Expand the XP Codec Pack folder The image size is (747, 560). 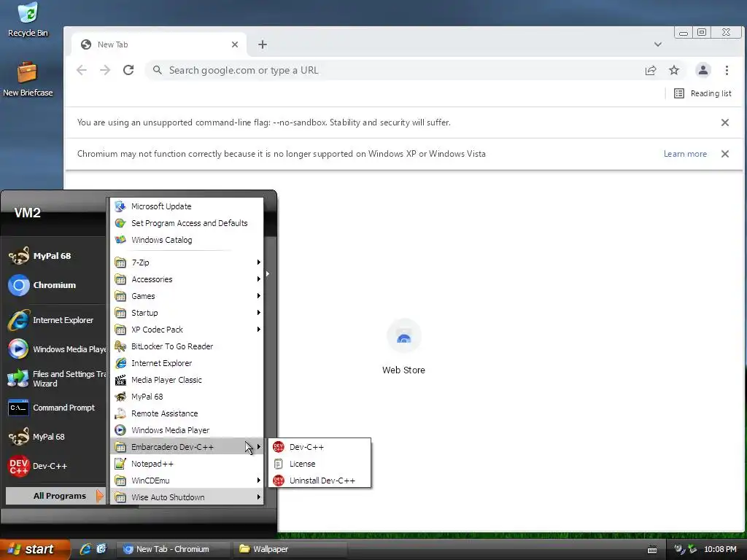click(187, 330)
